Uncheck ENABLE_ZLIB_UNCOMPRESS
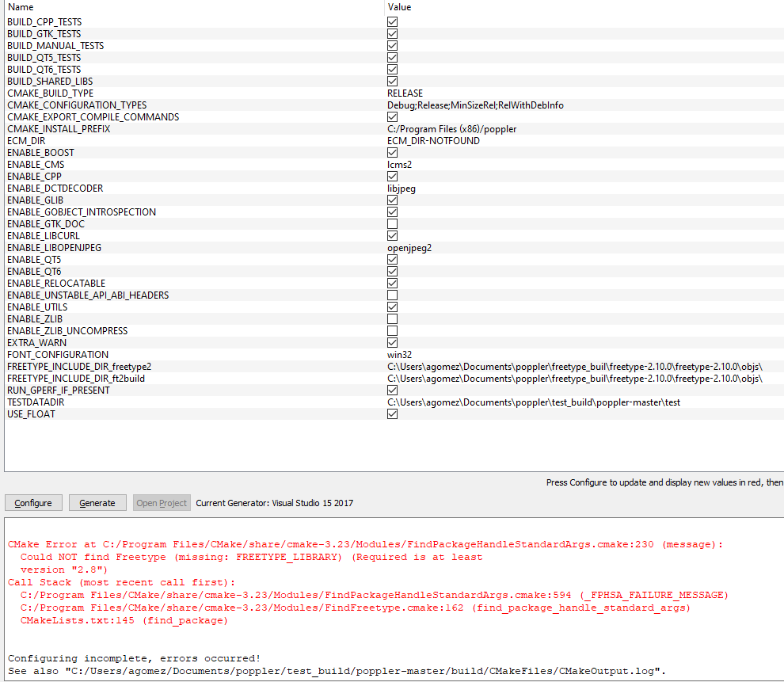 pos(392,330)
